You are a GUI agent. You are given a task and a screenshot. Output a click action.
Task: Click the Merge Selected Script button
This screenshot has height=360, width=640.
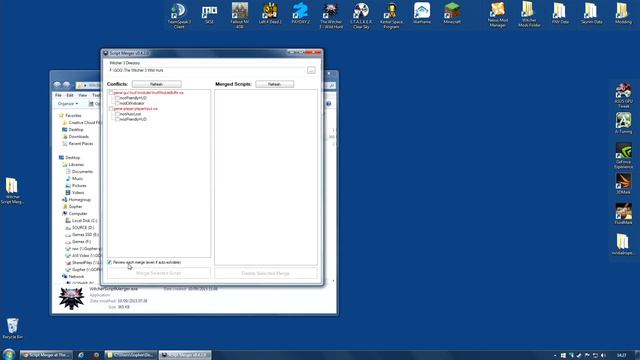point(158,273)
